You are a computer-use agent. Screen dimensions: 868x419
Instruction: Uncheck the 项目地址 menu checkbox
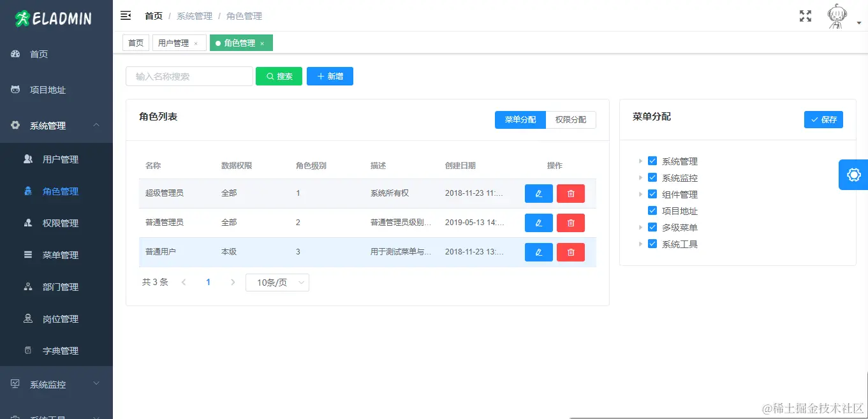(x=652, y=210)
